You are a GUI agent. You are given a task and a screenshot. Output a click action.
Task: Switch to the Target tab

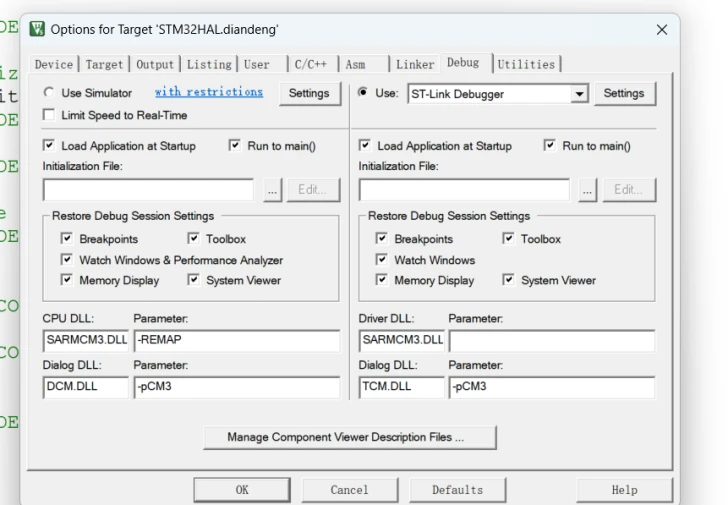pos(104,65)
